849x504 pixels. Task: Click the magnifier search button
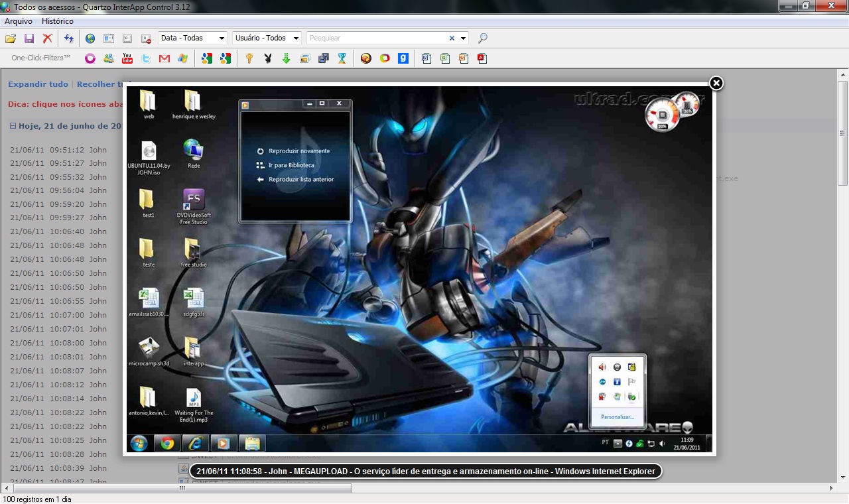click(483, 38)
